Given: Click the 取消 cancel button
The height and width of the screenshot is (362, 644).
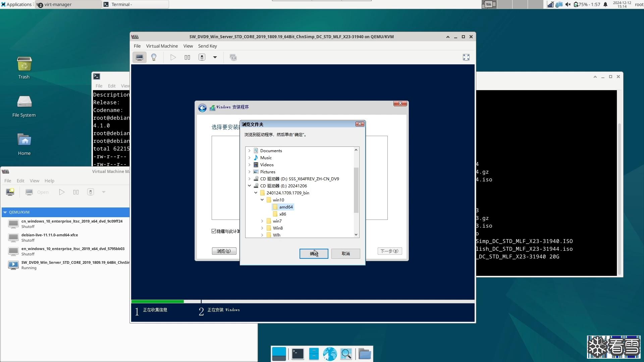Looking at the screenshot, I should 345,254.
